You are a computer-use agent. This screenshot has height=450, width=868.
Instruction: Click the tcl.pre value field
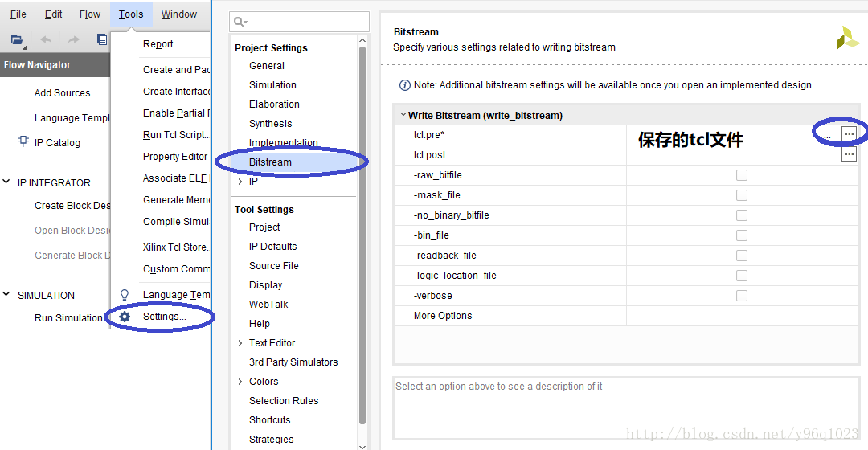point(734,134)
